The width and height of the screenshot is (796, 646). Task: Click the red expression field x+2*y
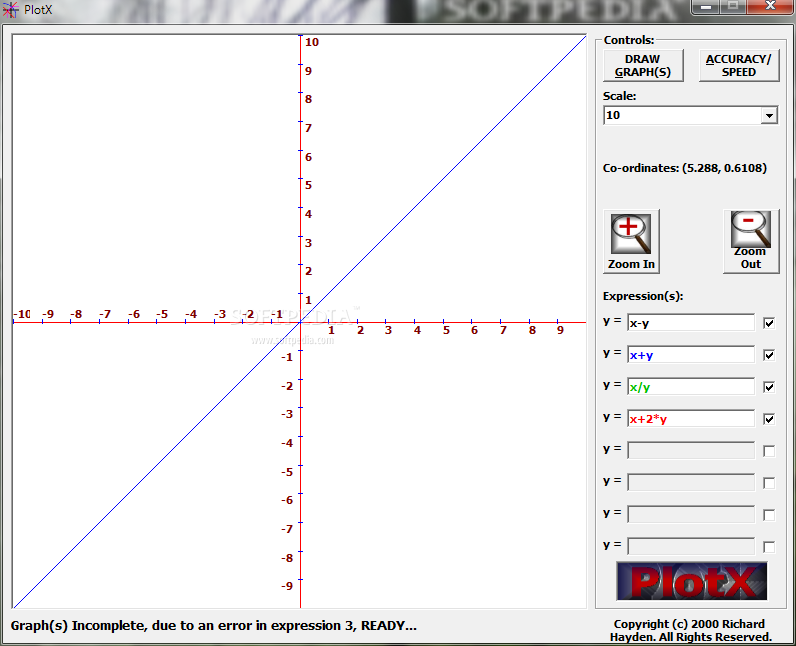pyautogui.click(x=691, y=419)
